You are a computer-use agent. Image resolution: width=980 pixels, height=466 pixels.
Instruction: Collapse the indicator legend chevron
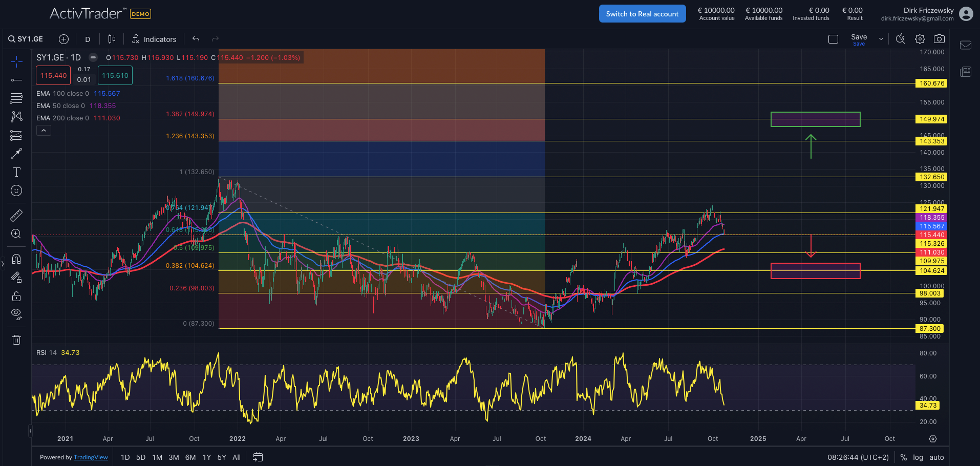pos(44,131)
